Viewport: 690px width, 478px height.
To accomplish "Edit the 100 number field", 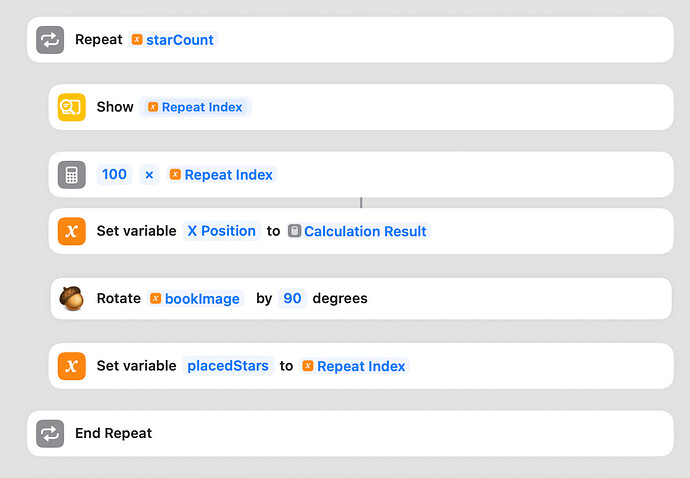I will coord(114,175).
